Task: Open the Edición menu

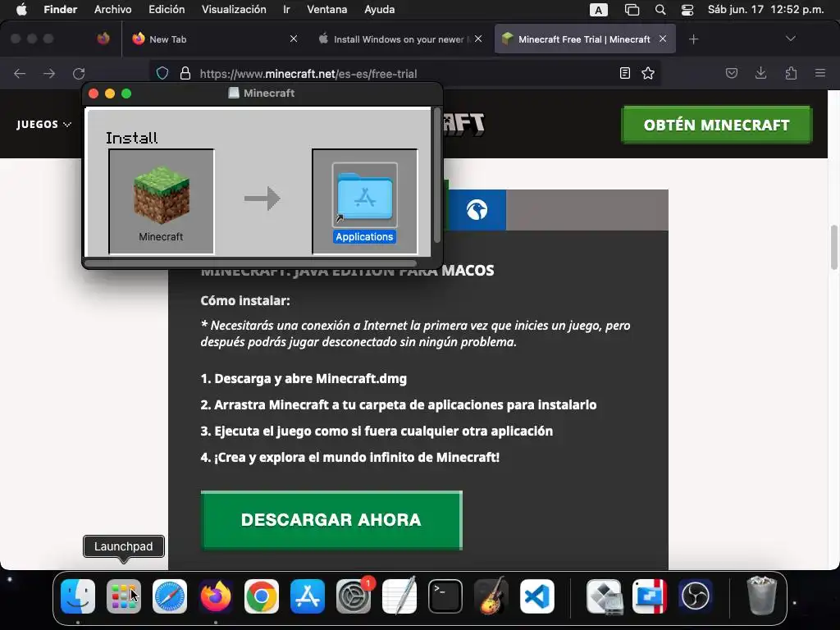Action: click(x=167, y=10)
